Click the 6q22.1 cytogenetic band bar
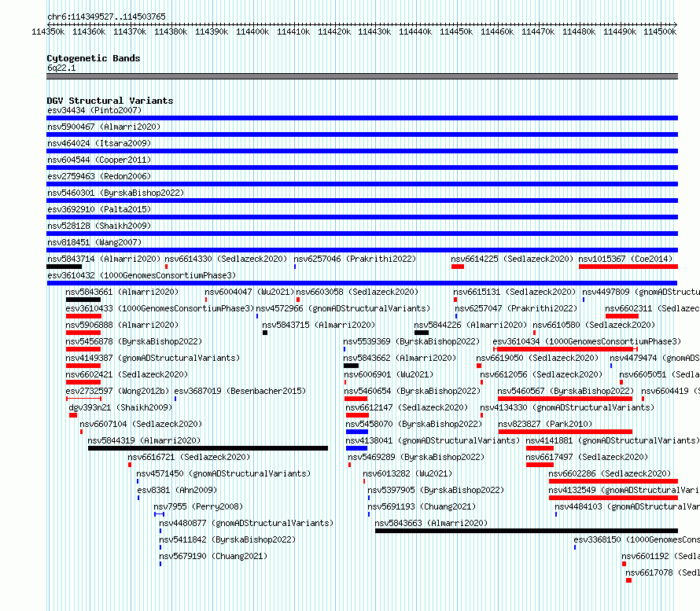This screenshot has width=700, height=611. tap(362, 76)
